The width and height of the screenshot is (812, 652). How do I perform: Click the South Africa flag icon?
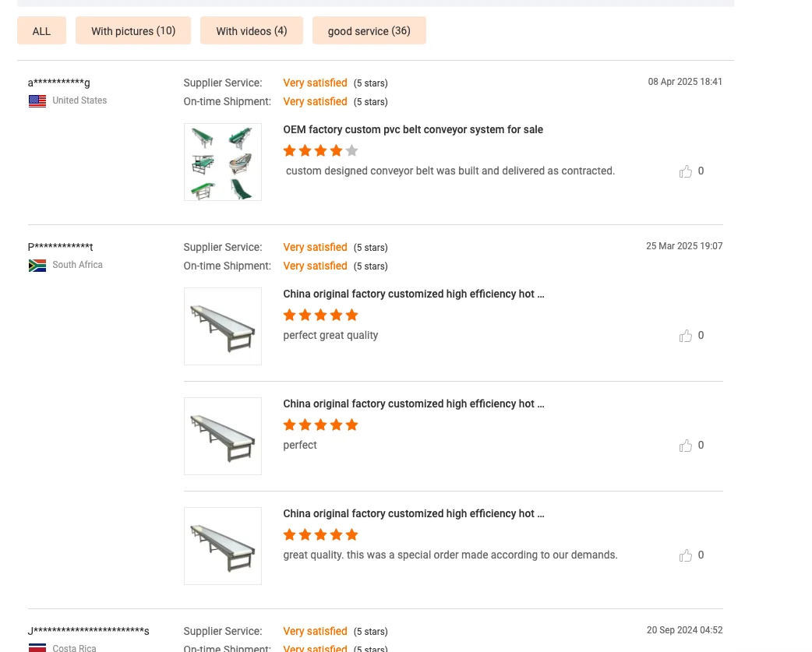[37, 266]
